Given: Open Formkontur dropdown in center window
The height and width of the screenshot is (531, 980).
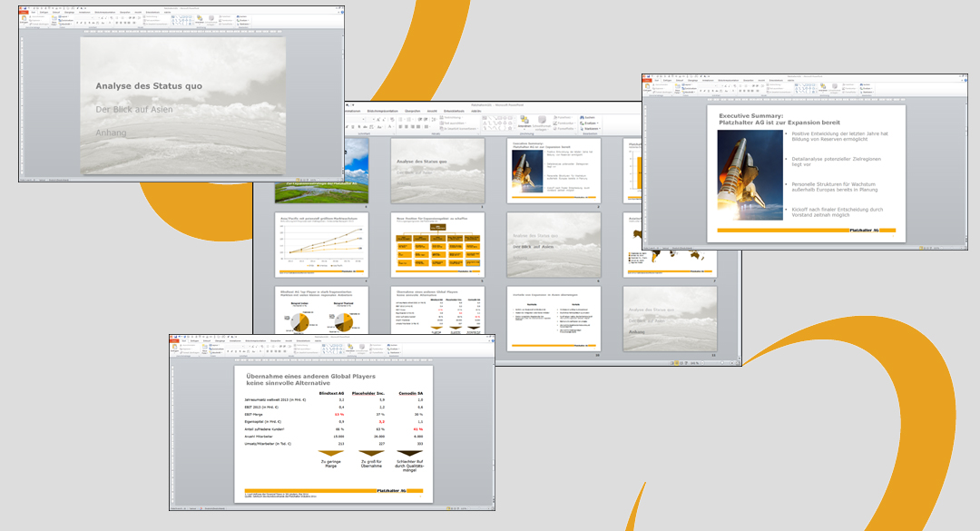Looking at the screenshot, I should 563,123.
